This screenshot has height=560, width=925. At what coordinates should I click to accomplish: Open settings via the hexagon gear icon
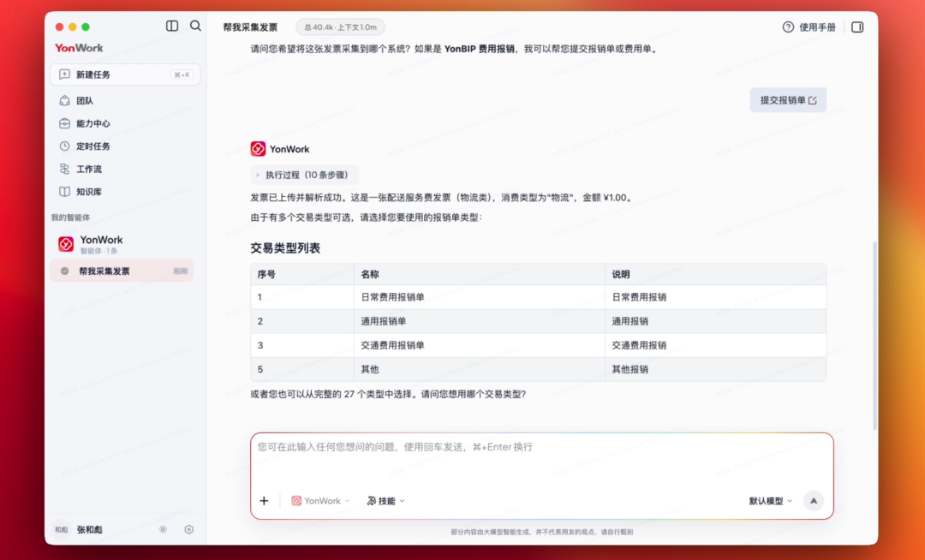click(188, 529)
